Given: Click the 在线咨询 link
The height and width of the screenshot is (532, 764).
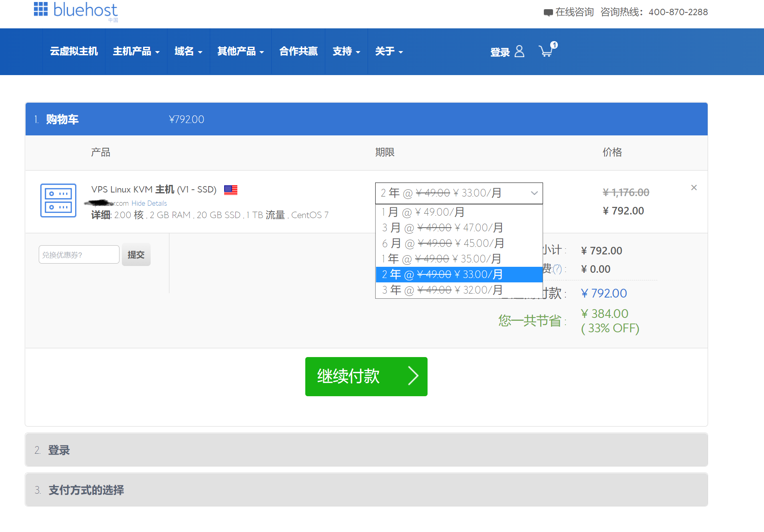Looking at the screenshot, I should (x=575, y=12).
